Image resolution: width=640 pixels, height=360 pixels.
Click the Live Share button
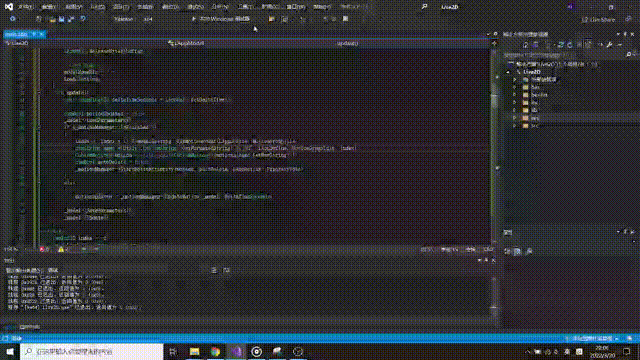pyautogui.click(x=598, y=19)
